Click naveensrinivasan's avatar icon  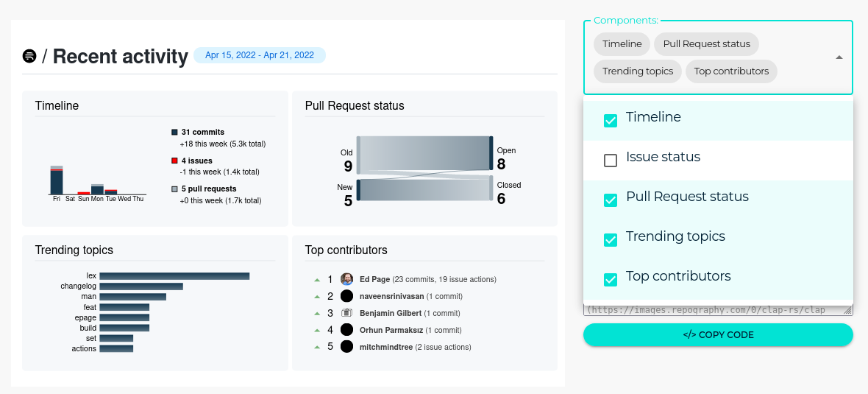pos(346,296)
